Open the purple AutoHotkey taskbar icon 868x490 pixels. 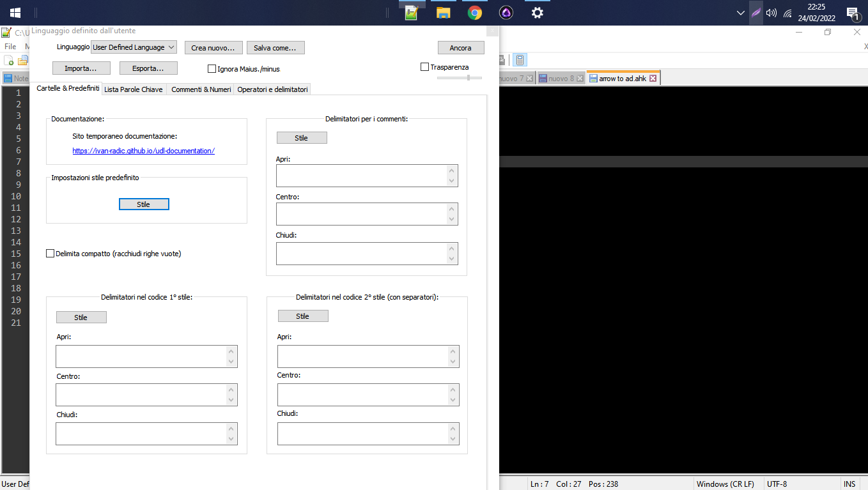[x=506, y=13]
